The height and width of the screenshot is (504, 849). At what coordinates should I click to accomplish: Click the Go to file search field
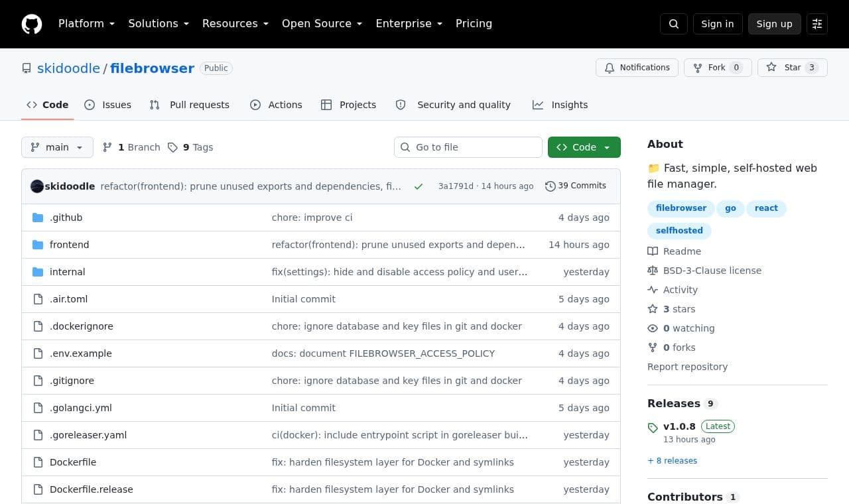[x=468, y=147]
